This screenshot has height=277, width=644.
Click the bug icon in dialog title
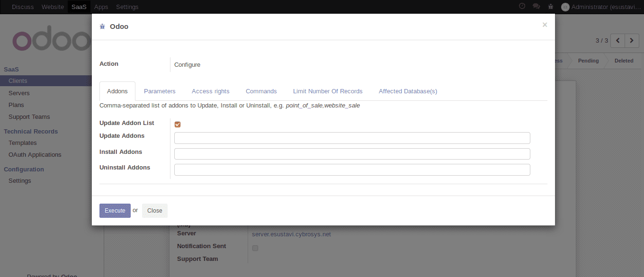102,27
